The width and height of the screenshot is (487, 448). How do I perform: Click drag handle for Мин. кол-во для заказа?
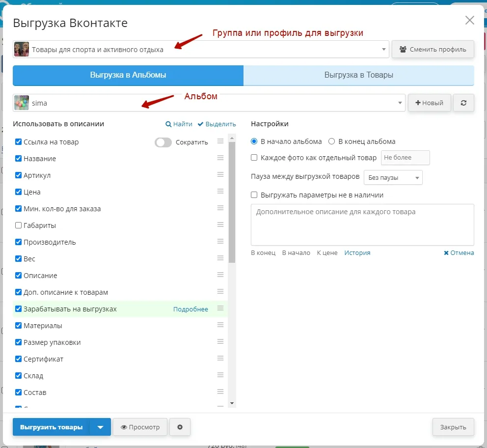click(x=220, y=208)
